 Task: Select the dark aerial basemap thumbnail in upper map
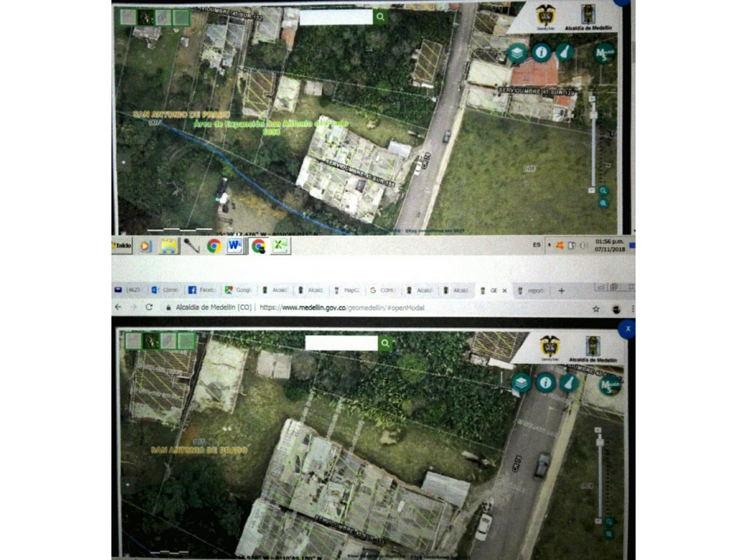point(146,17)
